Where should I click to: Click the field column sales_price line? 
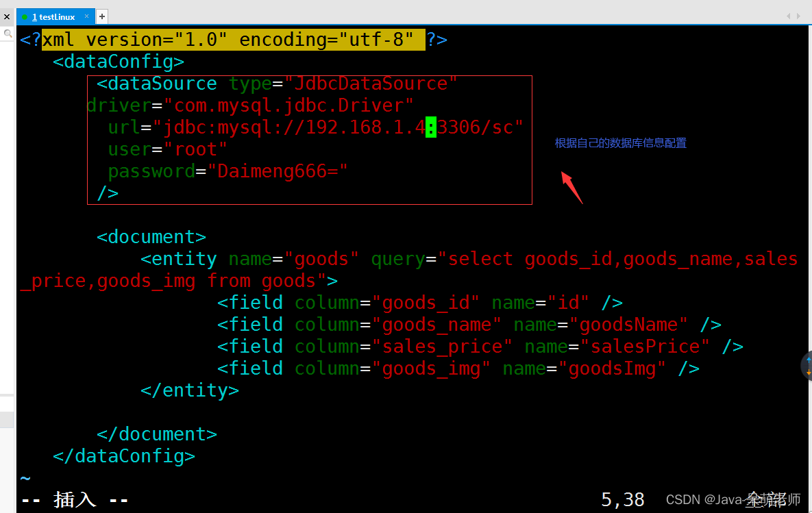coord(480,347)
